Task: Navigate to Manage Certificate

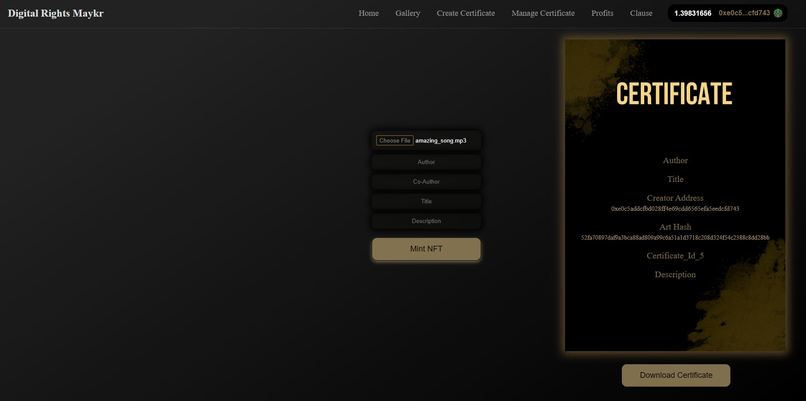Action: point(543,13)
